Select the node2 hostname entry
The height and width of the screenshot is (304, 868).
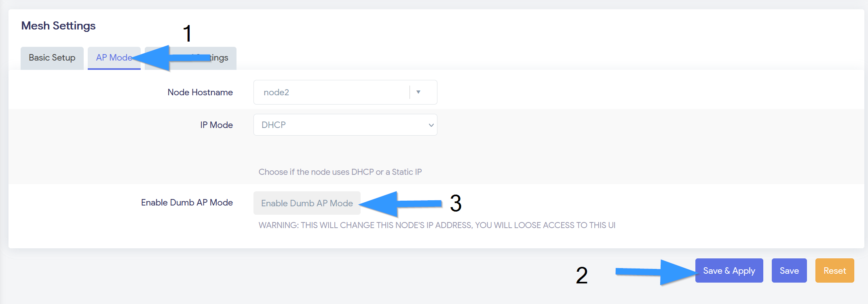tap(276, 92)
